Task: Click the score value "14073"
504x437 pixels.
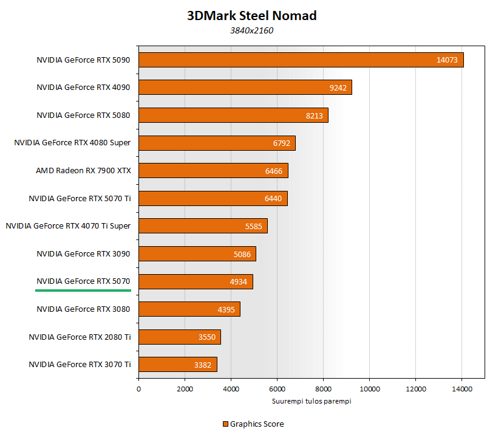Action: tap(447, 60)
